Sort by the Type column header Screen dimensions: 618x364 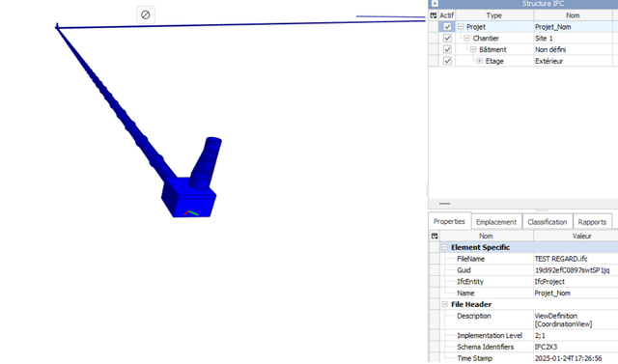click(x=494, y=15)
